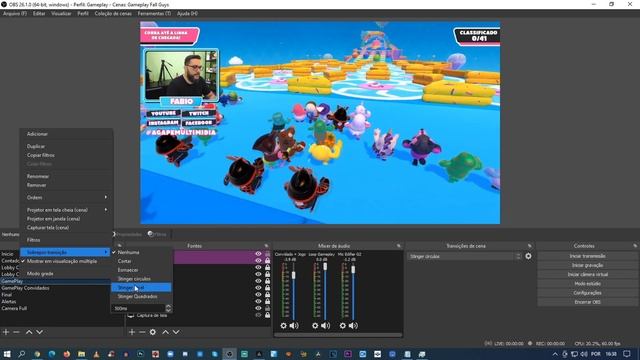Remove selected source with the Fontes minus icon
Viewport: 640px width, 360px height.
click(x=142, y=332)
